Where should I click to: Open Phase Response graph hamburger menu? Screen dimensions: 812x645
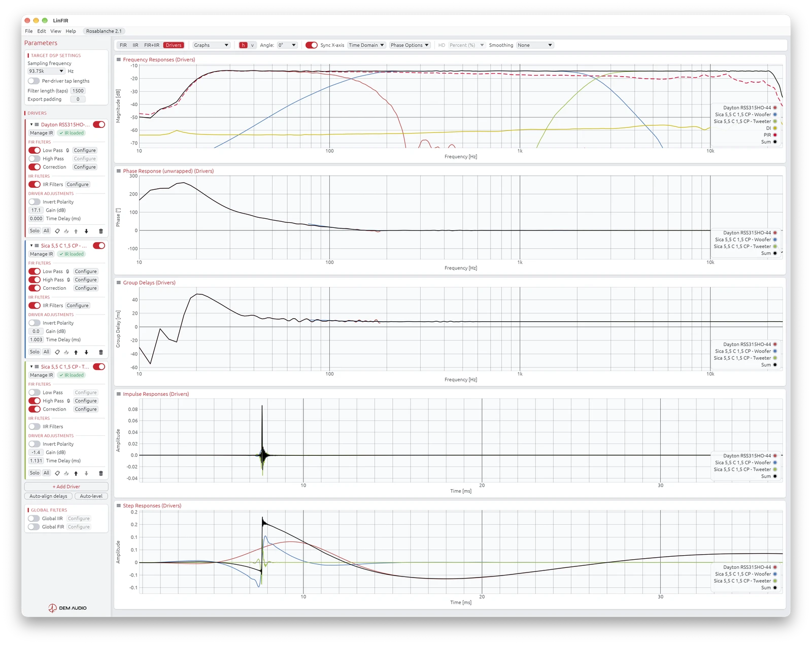(119, 171)
